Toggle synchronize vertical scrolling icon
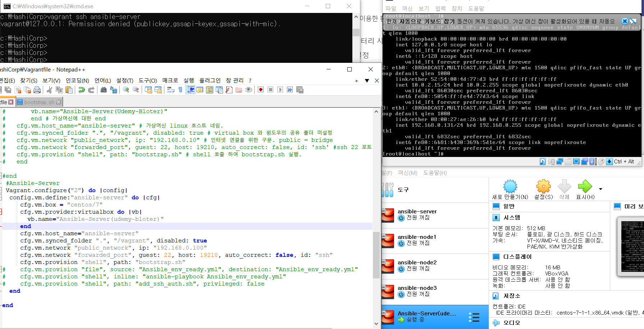 point(148,90)
